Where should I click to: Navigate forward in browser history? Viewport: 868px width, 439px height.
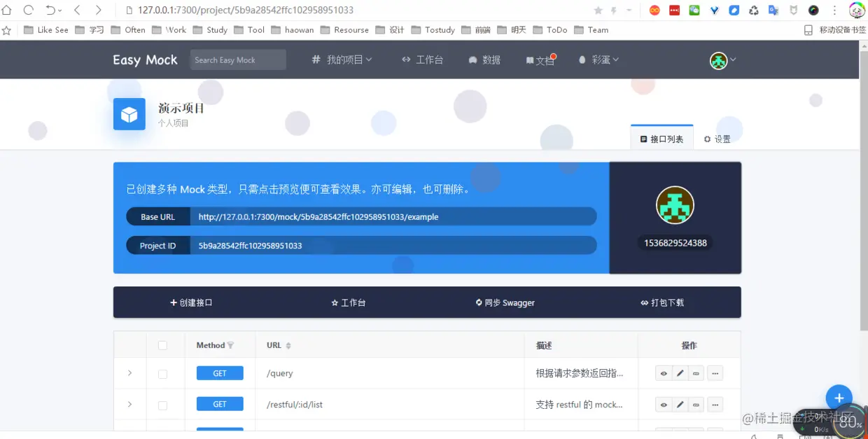tap(98, 10)
